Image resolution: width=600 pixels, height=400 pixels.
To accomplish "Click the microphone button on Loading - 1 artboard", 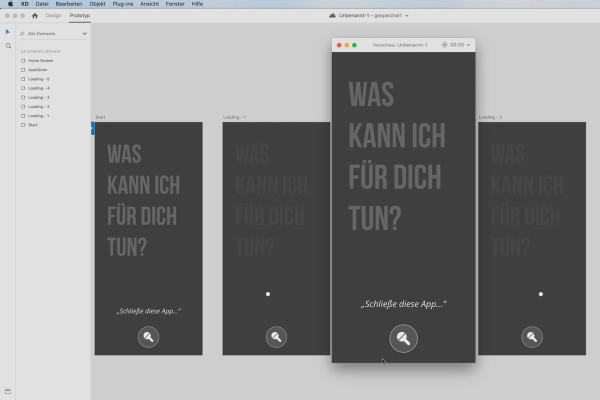I will coord(276,337).
